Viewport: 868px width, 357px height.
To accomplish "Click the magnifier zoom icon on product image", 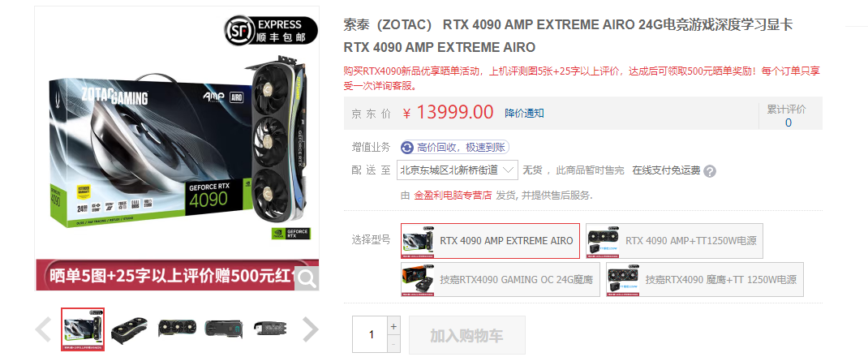I will coord(306,278).
